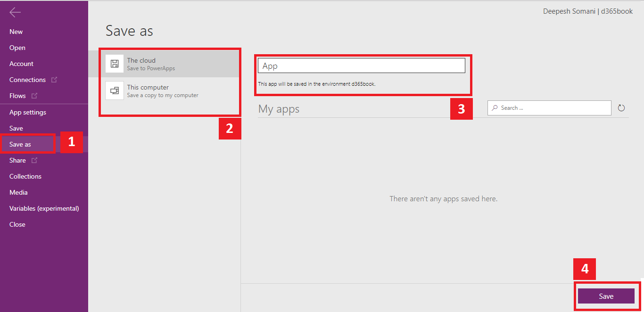The width and height of the screenshot is (644, 312).
Task: Click the external link icon beside Share
Action: pos(34,160)
